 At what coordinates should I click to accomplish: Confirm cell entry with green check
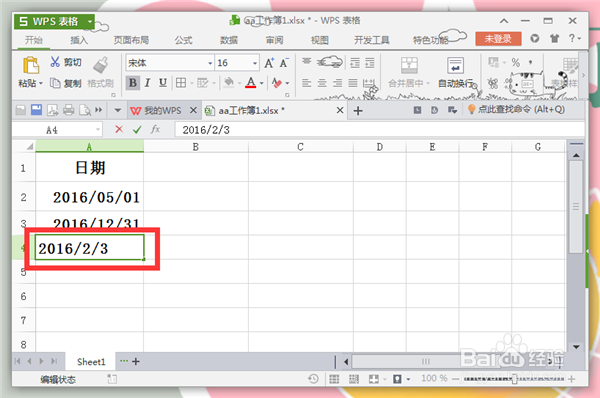click(x=137, y=130)
